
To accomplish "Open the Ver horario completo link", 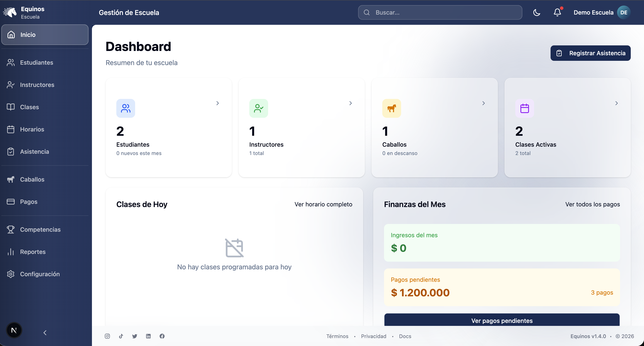I will 323,204.
